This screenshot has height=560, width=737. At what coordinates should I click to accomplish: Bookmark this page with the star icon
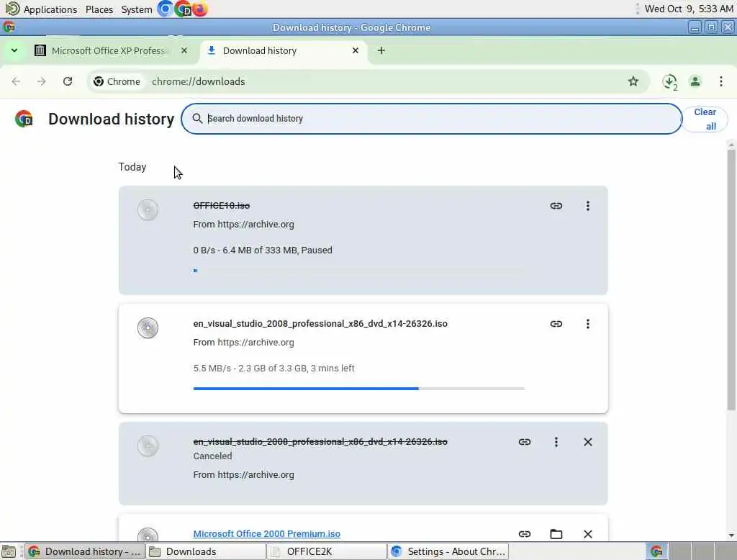[633, 81]
